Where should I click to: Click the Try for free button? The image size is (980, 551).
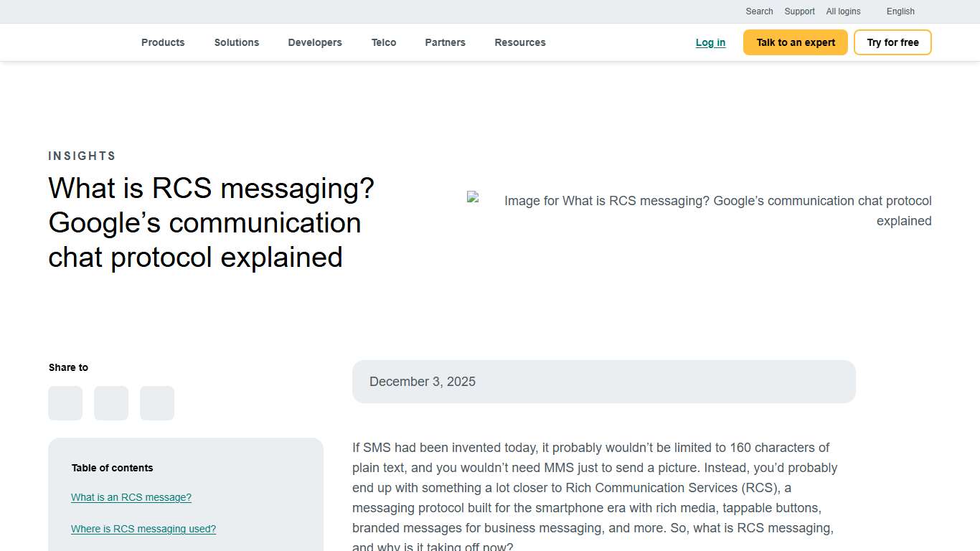pyautogui.click(x=892, y=42)
